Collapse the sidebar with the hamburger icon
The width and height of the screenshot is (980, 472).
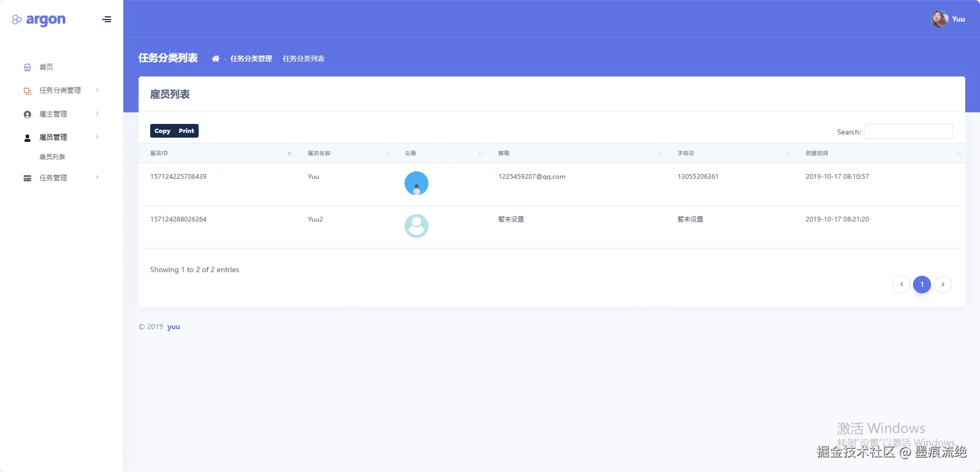pyautogui.click(x=107, y=20)
